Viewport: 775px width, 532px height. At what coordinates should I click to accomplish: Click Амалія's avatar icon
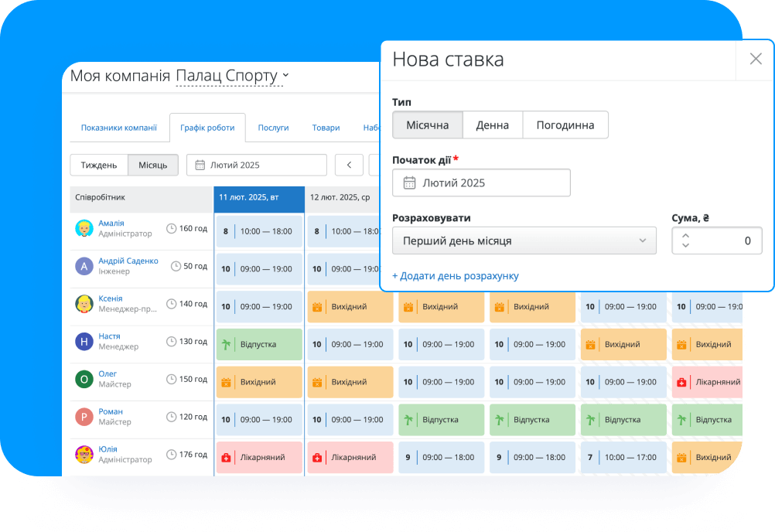pos(84,229)
